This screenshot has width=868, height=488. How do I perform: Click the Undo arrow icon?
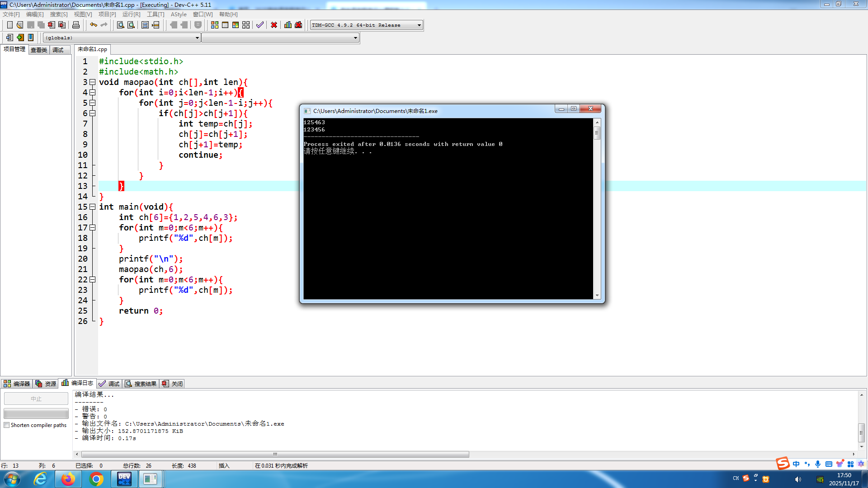(x=93, y=25)
